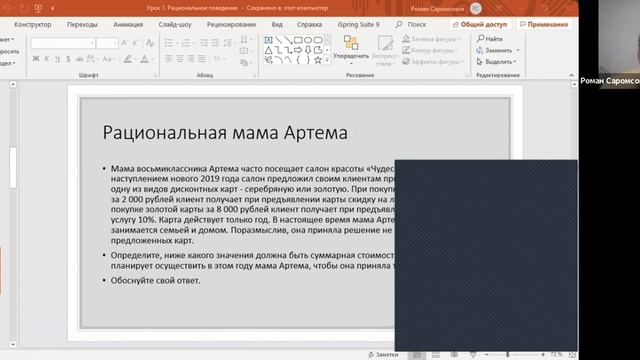Open the Слайд-шоу tab

pyautogui.click(x=175, y=24)
